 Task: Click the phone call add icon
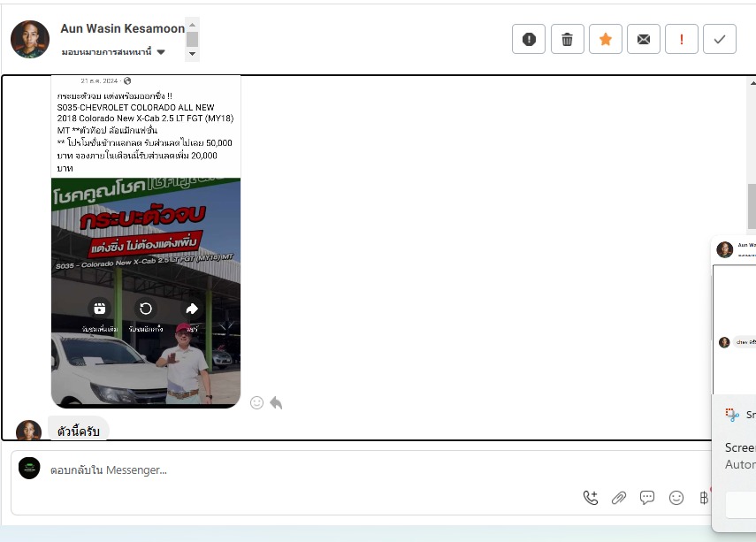coord(591,498)
